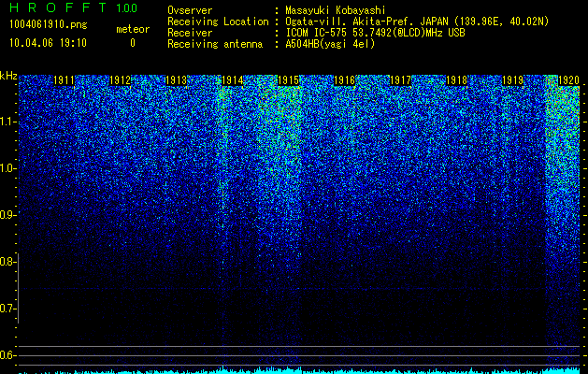Click the meteor label

pyautogui.click(x=133, y=29)
